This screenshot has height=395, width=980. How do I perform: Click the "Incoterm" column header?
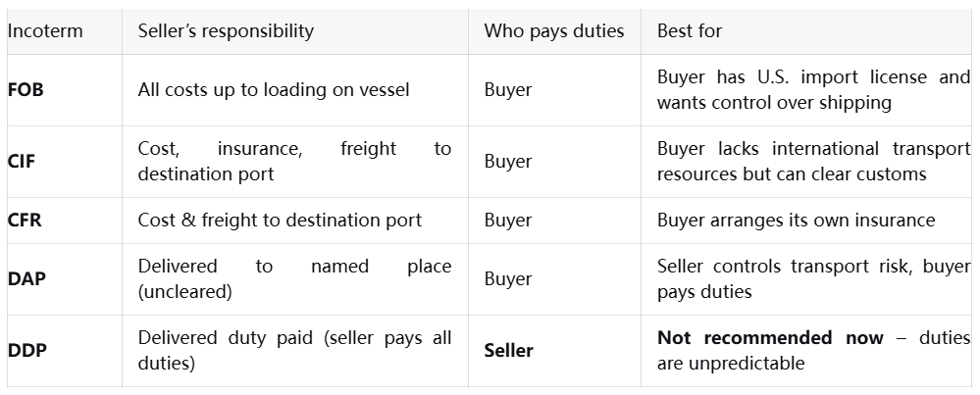click(x=45, y=30)
